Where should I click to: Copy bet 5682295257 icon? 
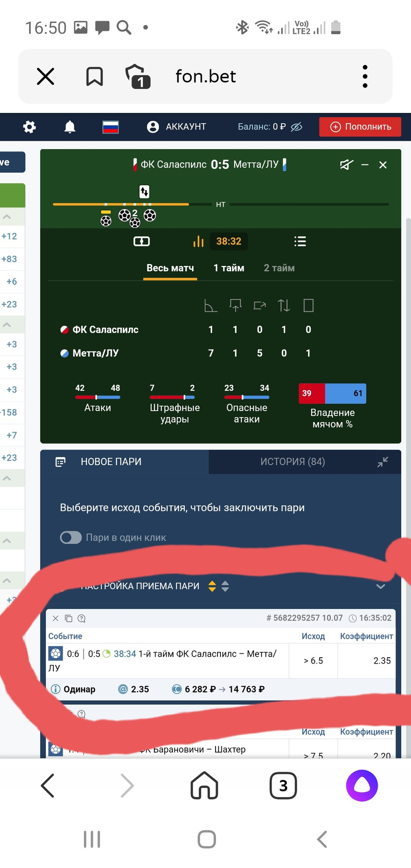click(x=68, y=618)
